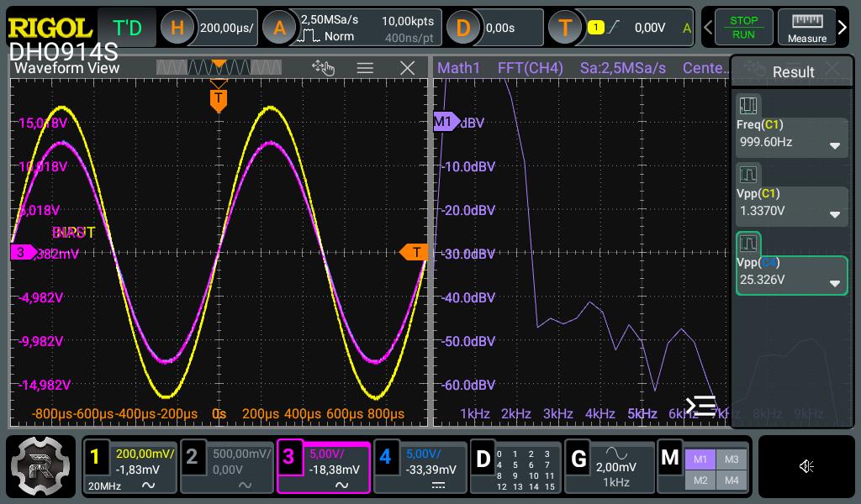Select math channel M2
The image size is (861, 504).
pos(700,480)
